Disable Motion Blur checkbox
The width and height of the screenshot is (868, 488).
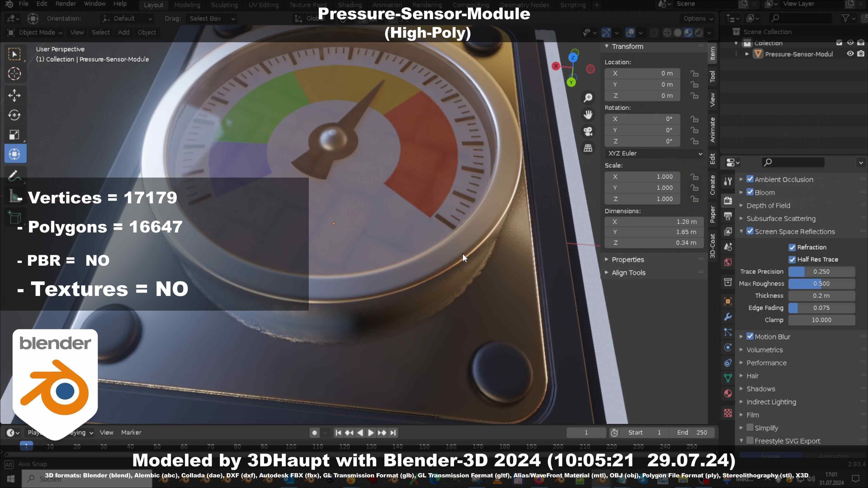click(x=750, y=336)
